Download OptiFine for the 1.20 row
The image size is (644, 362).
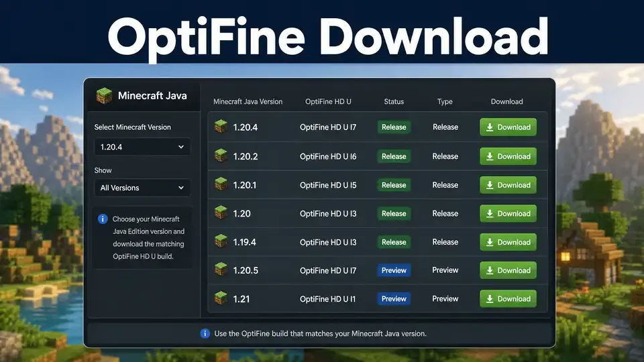508,213
